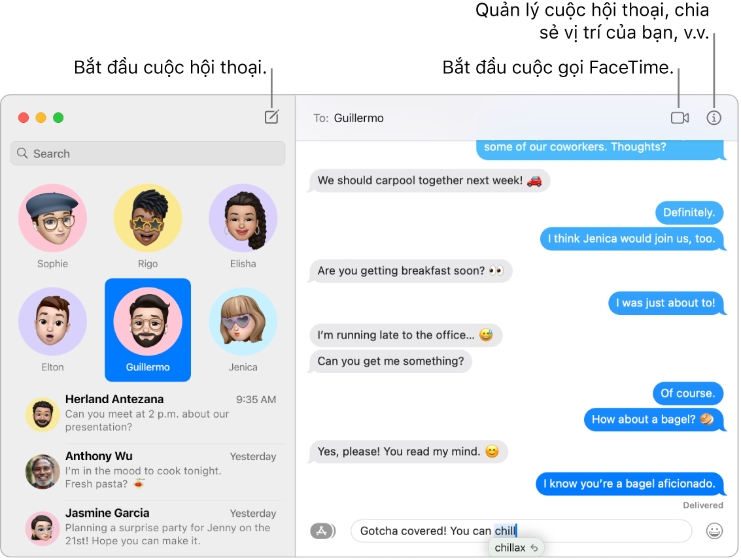
Task: Open the Herland Antezana conversation
Action: coord(151,413)
